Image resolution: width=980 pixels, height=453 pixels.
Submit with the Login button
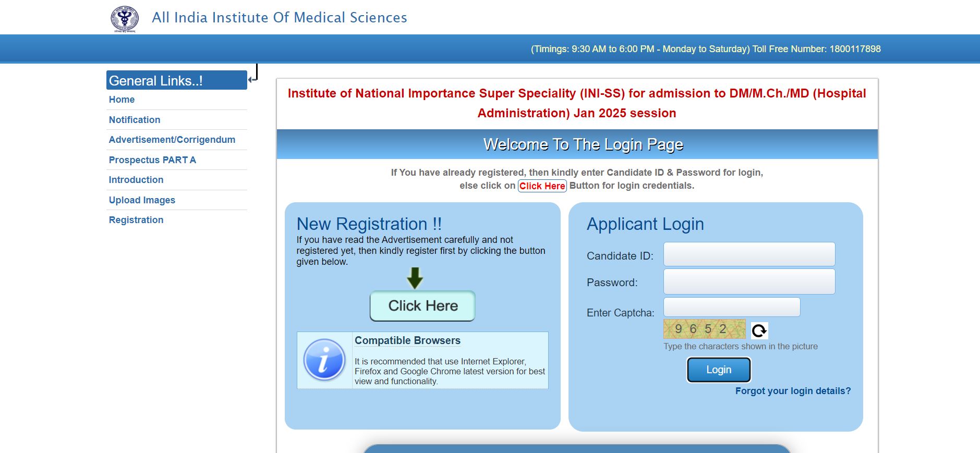[x=719, y=370]
